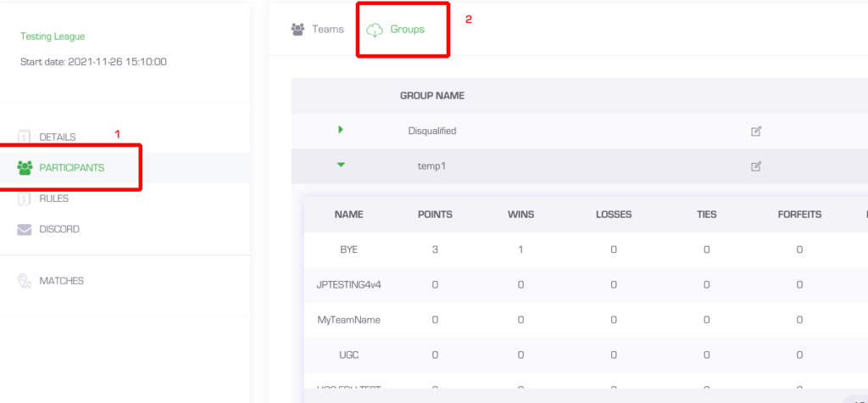Select the JPTESTING4v4 team name
The height and width of the screenshot is (403, 868).
(x=348, y=285)
